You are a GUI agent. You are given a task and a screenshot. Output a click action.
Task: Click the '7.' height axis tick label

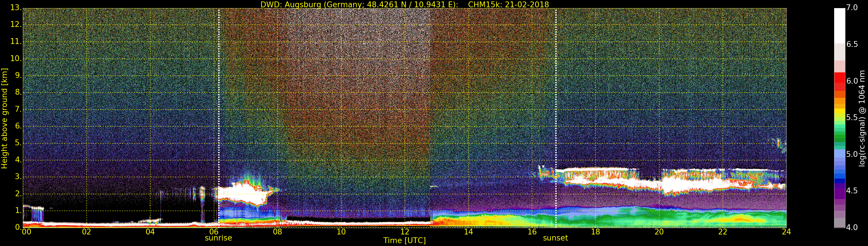coord(18,109)
